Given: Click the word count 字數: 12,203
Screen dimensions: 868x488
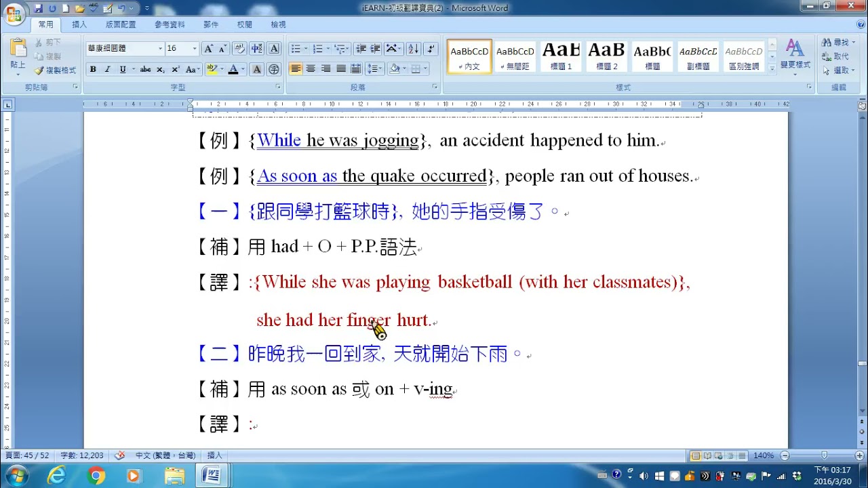Looking at the screenshot, I should click(x=82, y=455).
